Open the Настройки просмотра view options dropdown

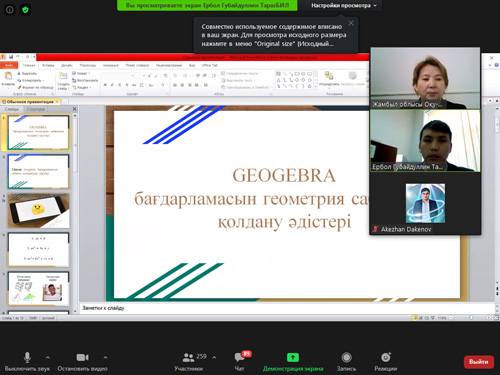(344, 5)
